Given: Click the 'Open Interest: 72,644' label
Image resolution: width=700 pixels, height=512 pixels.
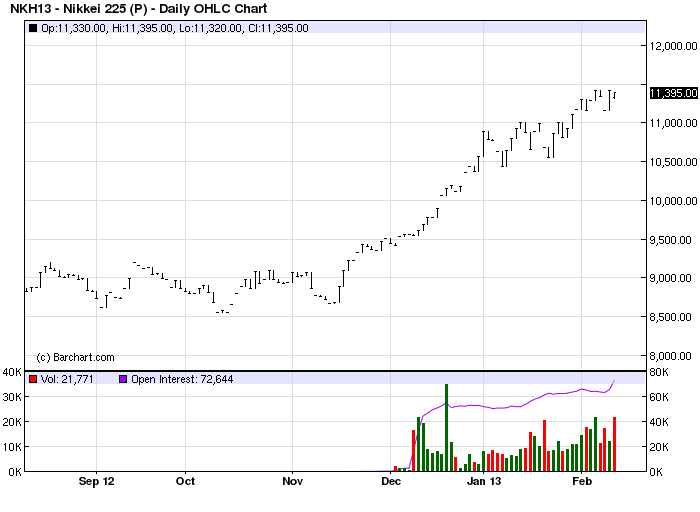Looking at the screenshot, I should tap(182, 379).
